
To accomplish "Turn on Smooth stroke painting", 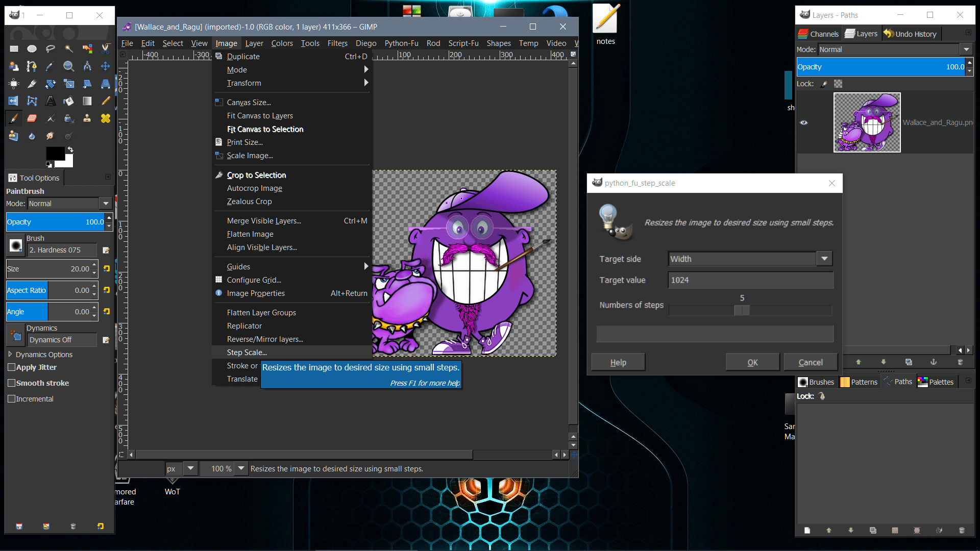I will (11, 383).
